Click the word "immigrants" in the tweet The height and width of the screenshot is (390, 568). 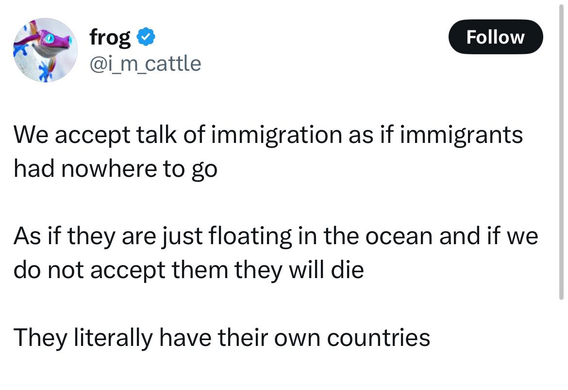(462, 135)
